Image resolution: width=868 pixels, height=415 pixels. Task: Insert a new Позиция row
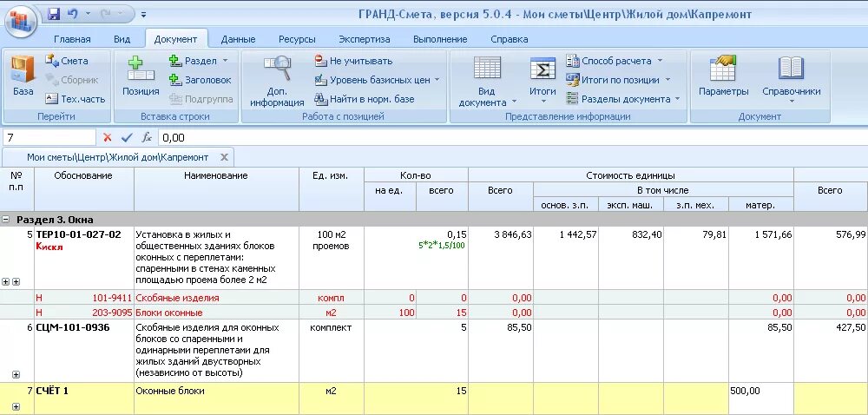click(141, 76)
